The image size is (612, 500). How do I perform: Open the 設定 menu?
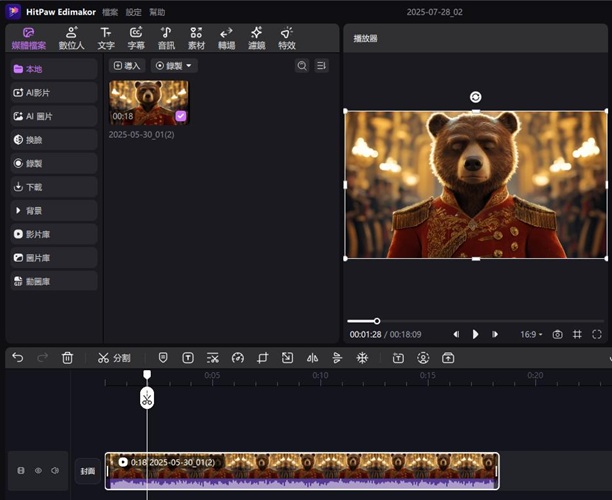click(x=133, y=12)
